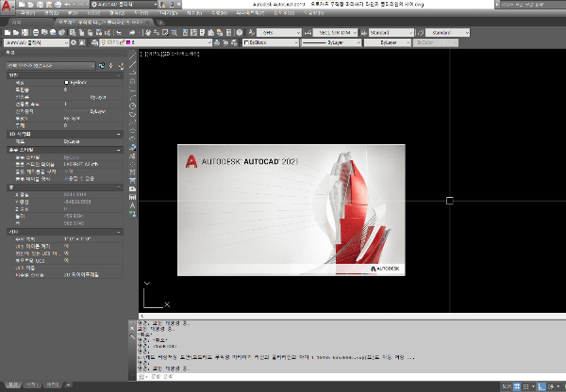Screen dimensions: 566x392
Task: Select the Insert Block tool
Action: coord(132,147)
